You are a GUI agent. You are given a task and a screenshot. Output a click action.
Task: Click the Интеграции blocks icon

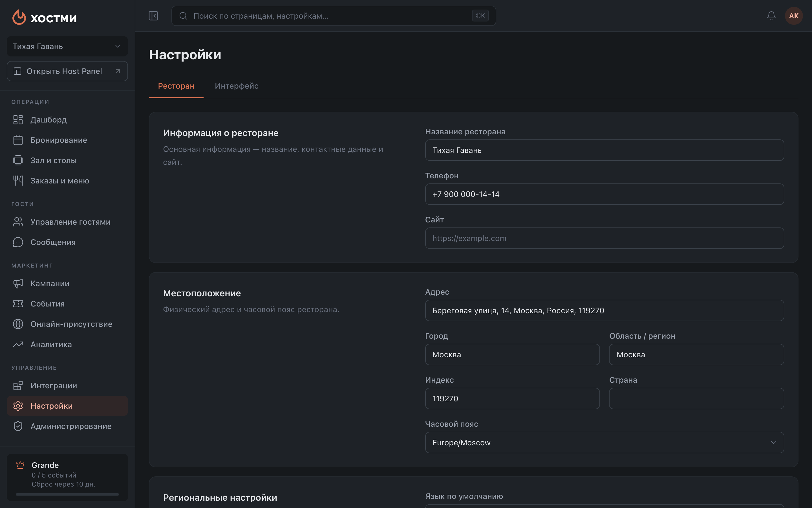18,385
